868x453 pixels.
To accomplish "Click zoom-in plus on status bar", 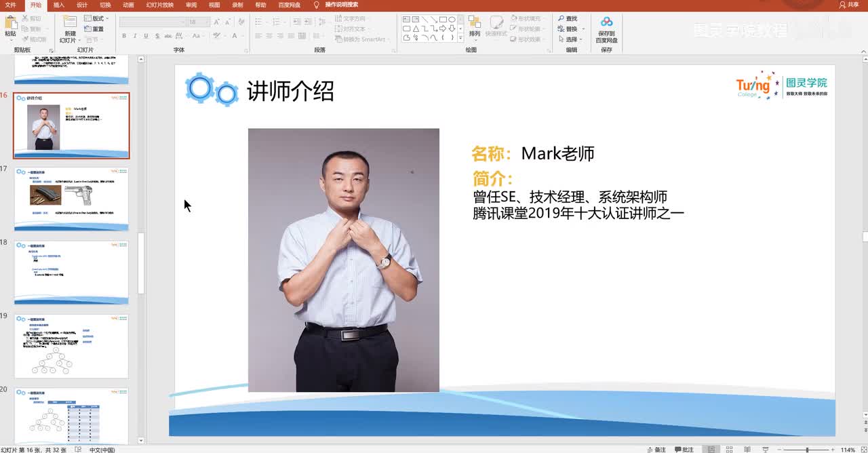I will click(833, 449).
